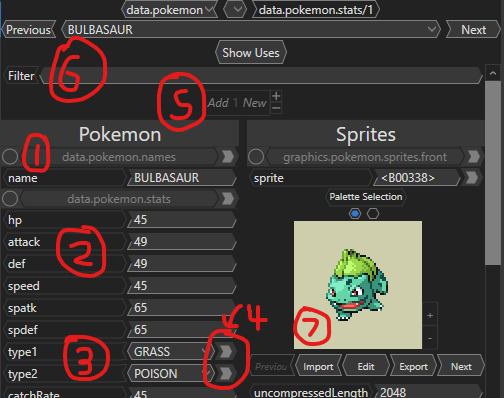Click the Sprites section header
Image resolution: width=504 pixels, height=398 pixels.
tap(366, 134)
